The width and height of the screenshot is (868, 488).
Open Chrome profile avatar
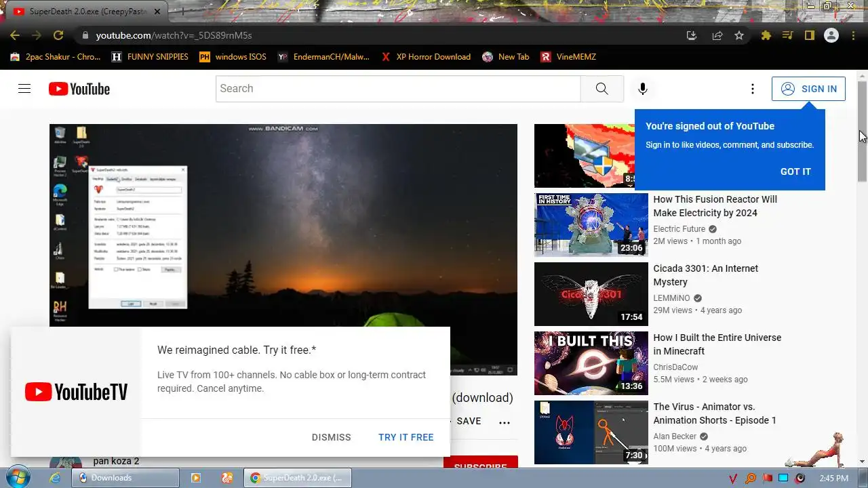coord(831,35)
